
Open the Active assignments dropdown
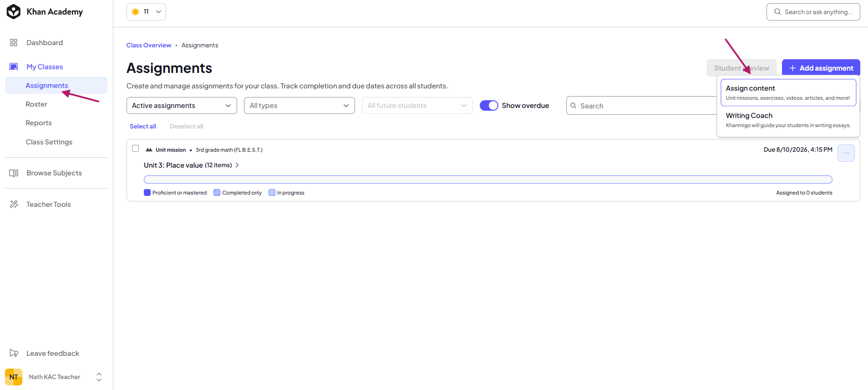tap(182, 105)
